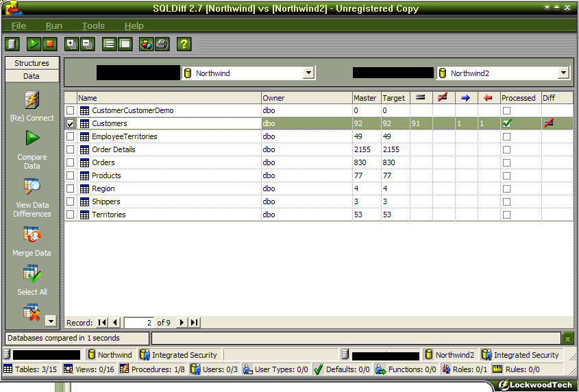Click the printer toolbar icon

tap(162, 44)
